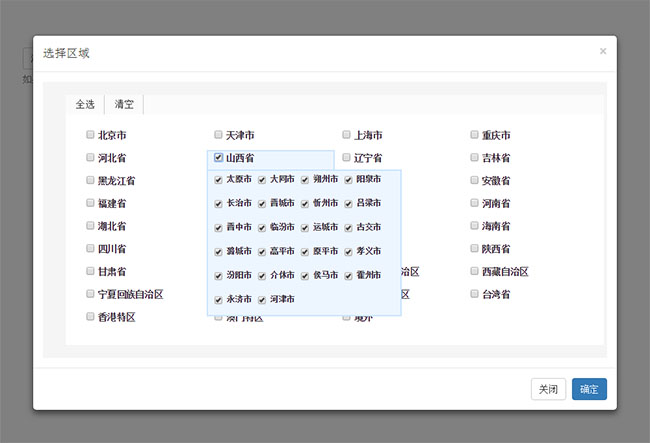Viewport: 650px width, 443px height.
Task: Tick the 北京市 checkbox
Action: coord(90,134)
